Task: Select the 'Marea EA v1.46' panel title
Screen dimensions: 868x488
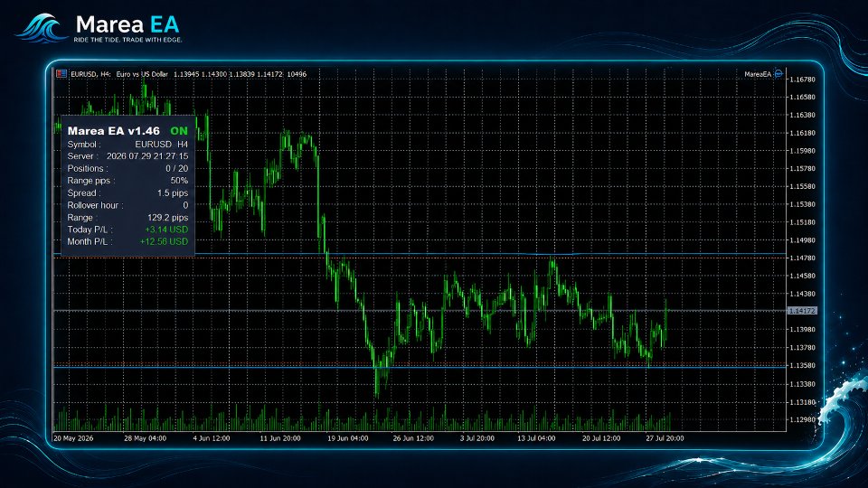Action: [x=114, y=131]
